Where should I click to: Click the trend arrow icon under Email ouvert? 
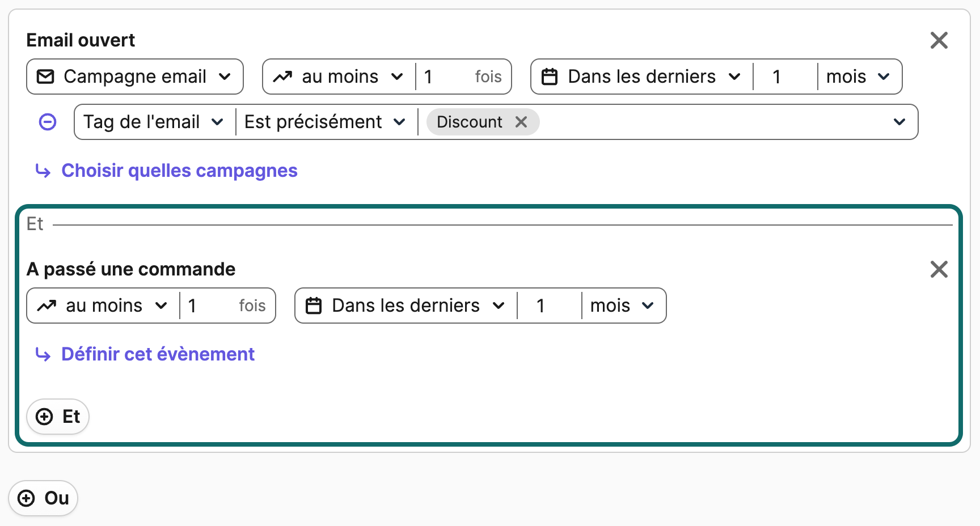coord(282,77)
